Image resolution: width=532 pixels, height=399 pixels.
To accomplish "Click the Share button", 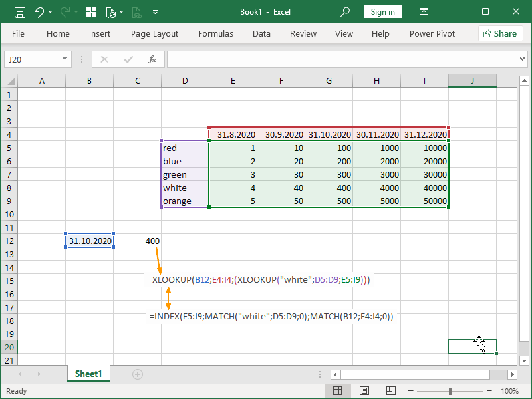I will [x=500, y=34].
